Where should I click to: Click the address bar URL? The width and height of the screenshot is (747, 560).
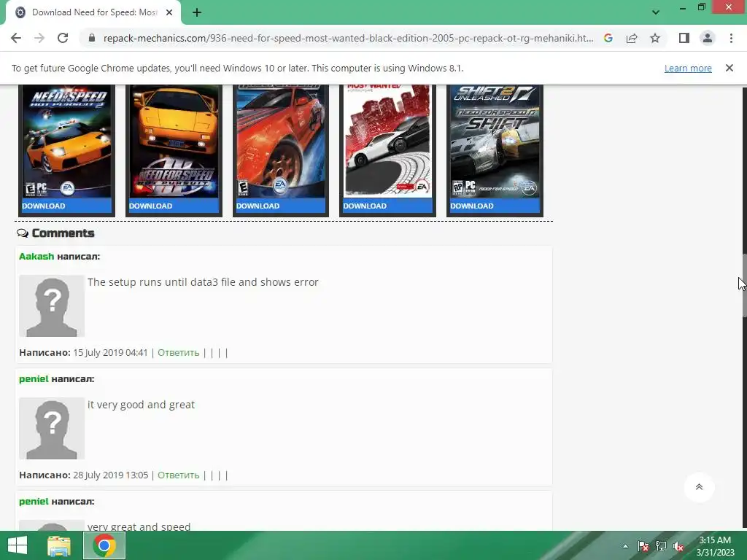click(x=348, y=38)
